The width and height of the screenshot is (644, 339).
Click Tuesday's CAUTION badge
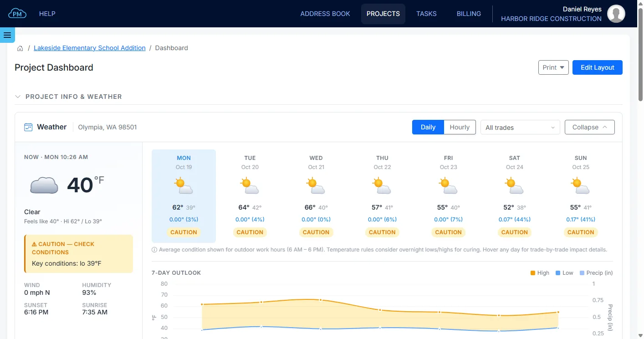click(250, 232)
